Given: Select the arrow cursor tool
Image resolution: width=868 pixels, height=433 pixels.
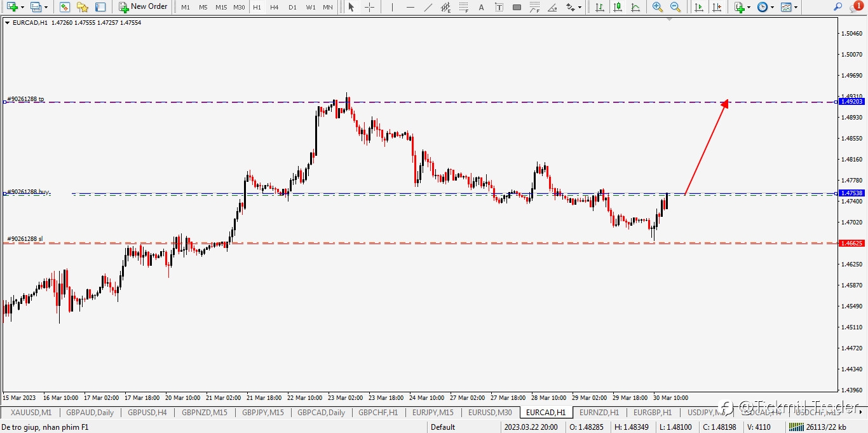Looking at the screenshot, I should [351, 7].
